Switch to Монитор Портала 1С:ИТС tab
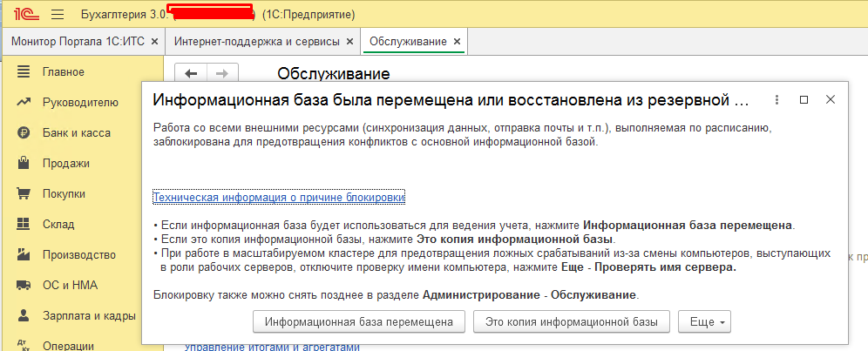868x351 pixels. (x=78, y=42)
